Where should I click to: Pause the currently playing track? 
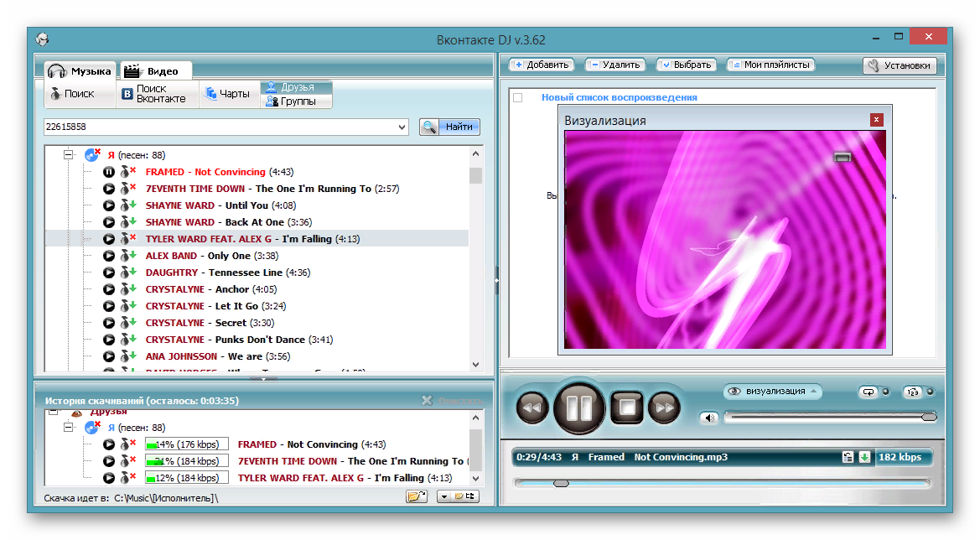point(579,408)
